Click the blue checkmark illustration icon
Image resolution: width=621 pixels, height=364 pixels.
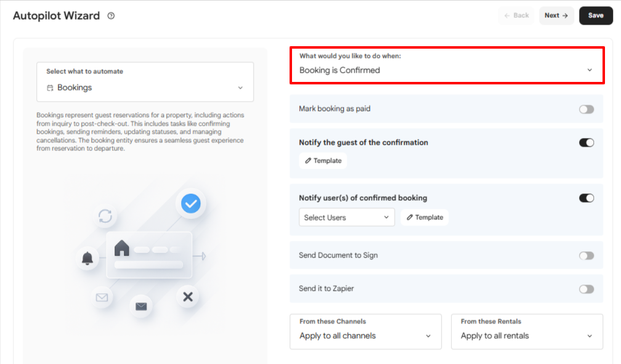[x=190, y=204]
